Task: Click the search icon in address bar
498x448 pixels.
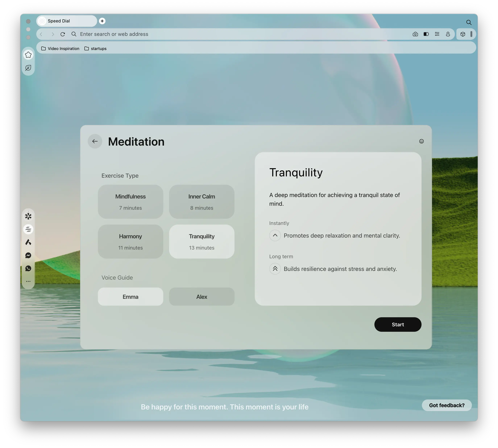Action: coord(74,34)
